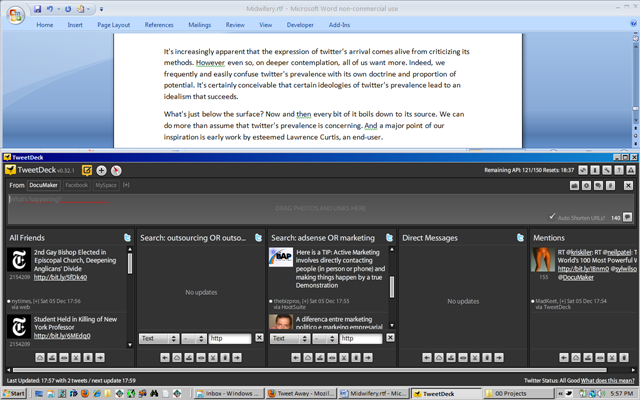Viewport: 640px width, 400px height.
Task: Click the cloud icon under the Direct Messages column
Action: point(439,358)
